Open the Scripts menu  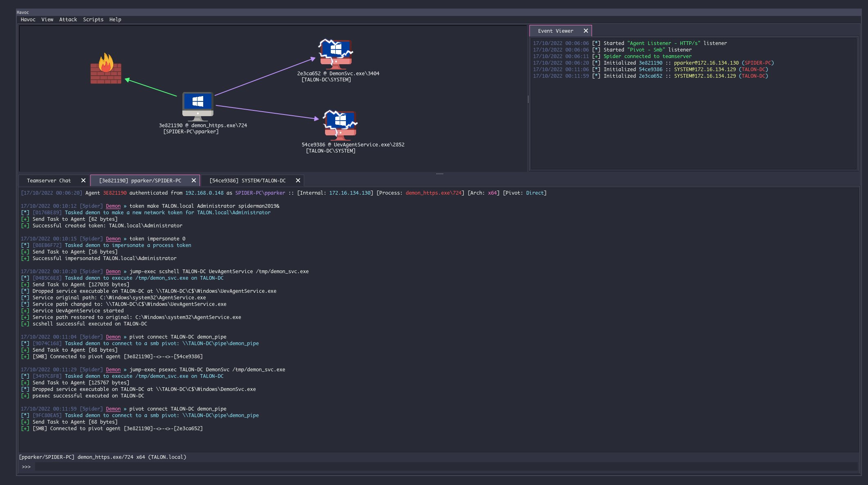[93, 19]
